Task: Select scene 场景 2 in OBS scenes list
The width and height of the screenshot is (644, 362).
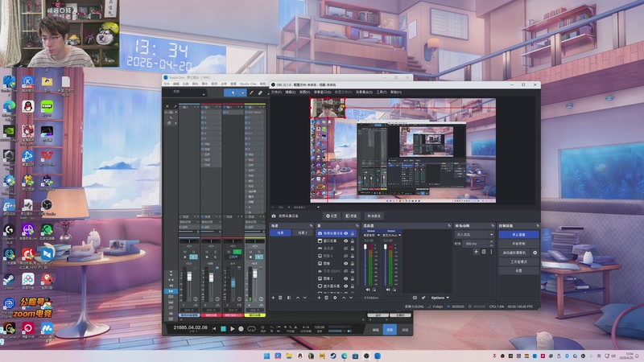Action: (303, 232)
